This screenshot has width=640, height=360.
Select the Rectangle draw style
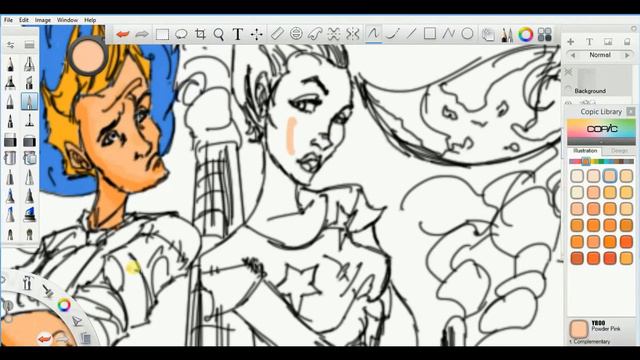click(x=430, y=33)
